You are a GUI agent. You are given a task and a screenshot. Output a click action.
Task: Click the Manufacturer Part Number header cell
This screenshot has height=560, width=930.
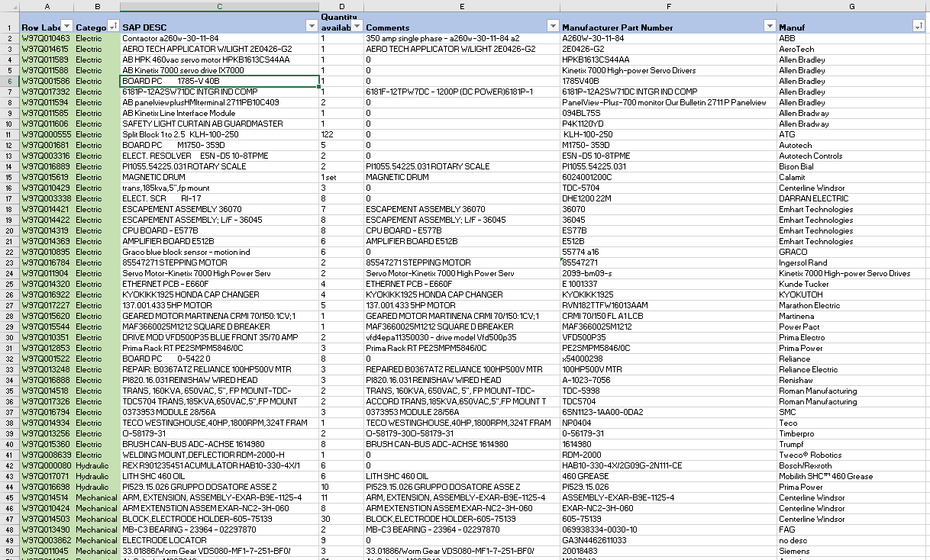[x=668, y=23]
